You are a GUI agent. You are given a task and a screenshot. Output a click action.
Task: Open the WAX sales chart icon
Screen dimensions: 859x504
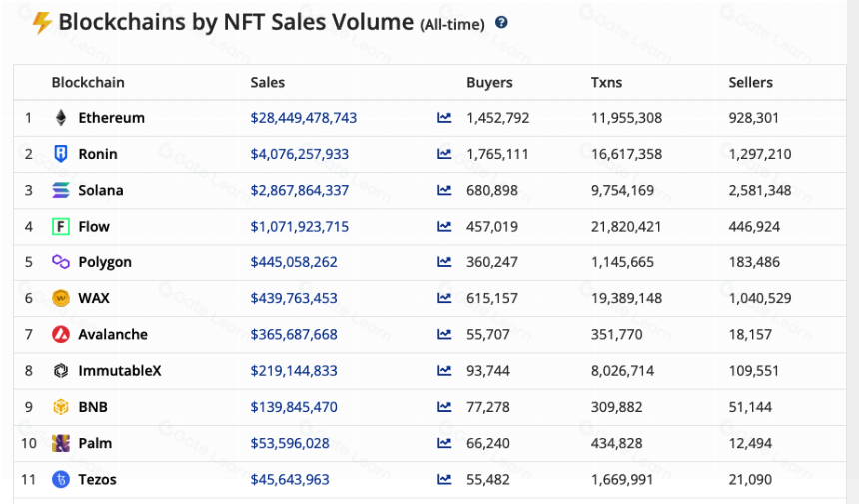click(444, 297)
